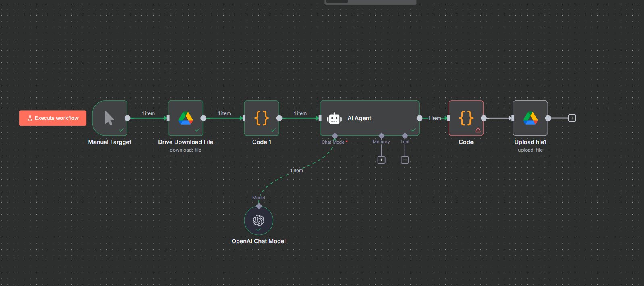This screenshot has height=286, width=644.
Task: Click '1 item' between Manual Targget and Drive
Action: point(148,113)
